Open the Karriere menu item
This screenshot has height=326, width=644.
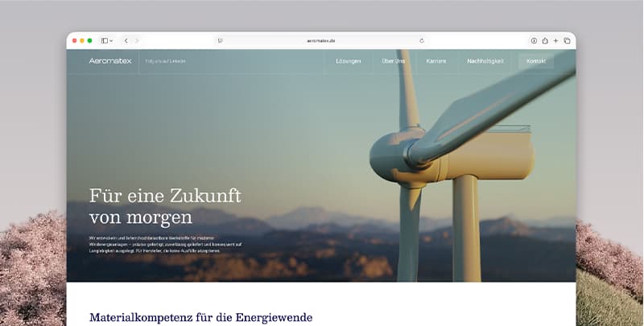(436, 61)
